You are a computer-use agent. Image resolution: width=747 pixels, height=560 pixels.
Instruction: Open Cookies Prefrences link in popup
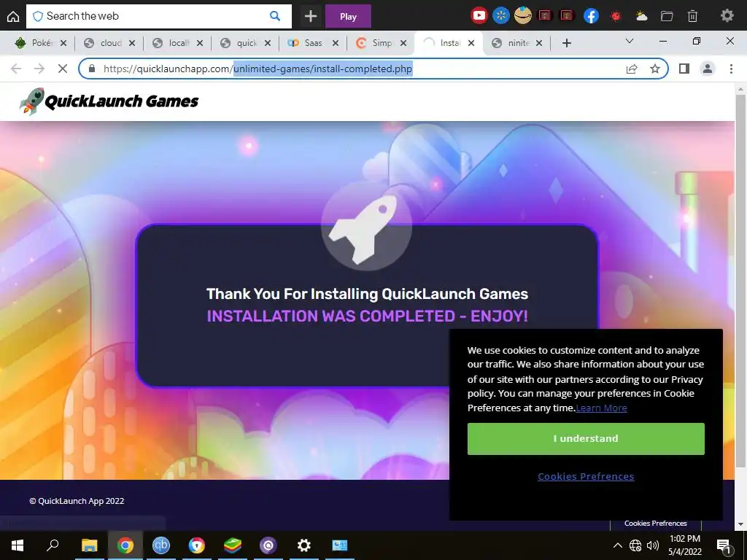pyautogui.click(x=586, y=476)
